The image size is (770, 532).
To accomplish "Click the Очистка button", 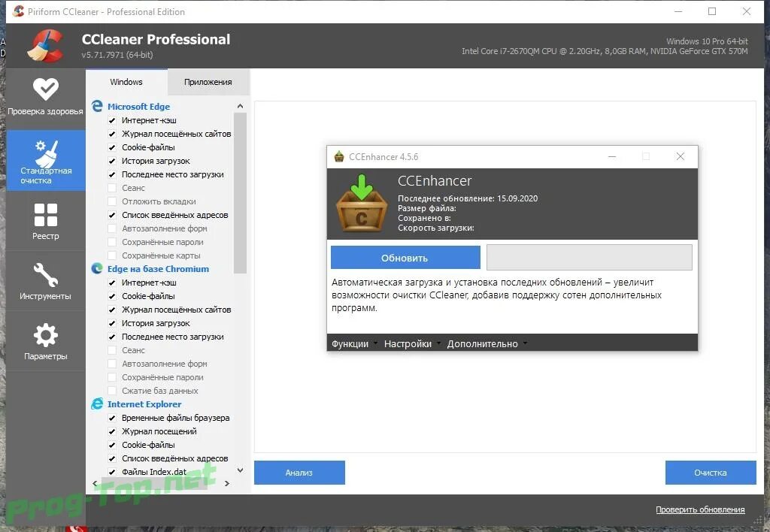I will (x=711, y=473).
